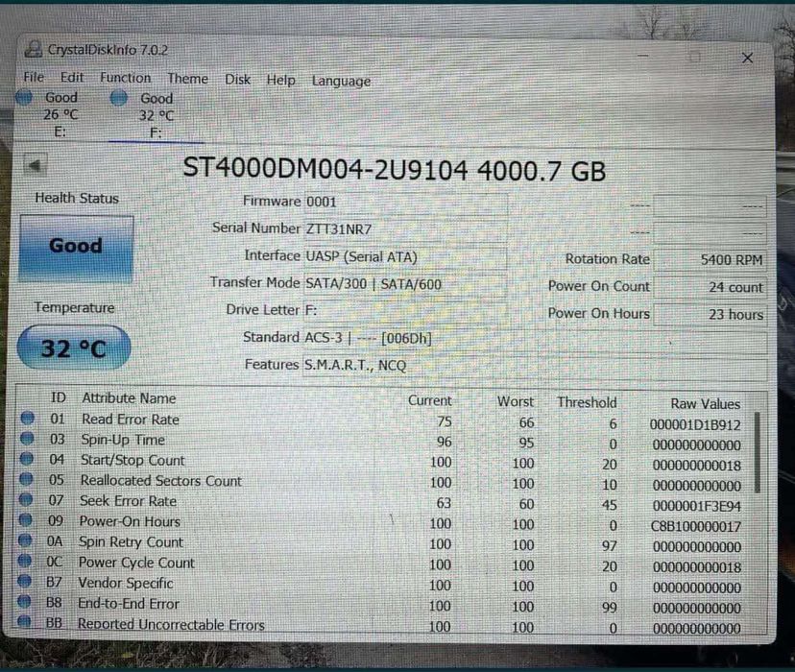Image resolution: width=795 pixels, height=672 pixels.
Task: Open the File menu
Action: pyautogui.click(x=34, y=77)
